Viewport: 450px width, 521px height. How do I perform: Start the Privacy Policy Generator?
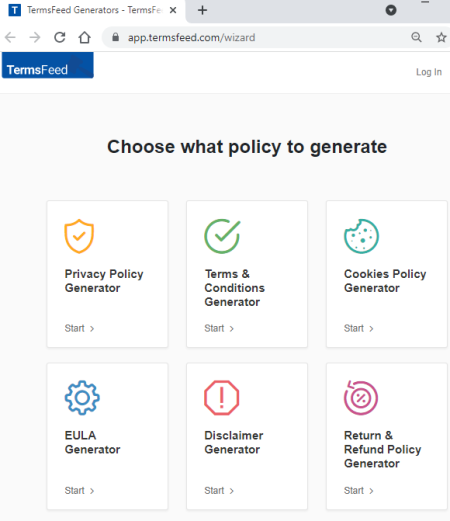pyautogui.click(x=79, y=328)
